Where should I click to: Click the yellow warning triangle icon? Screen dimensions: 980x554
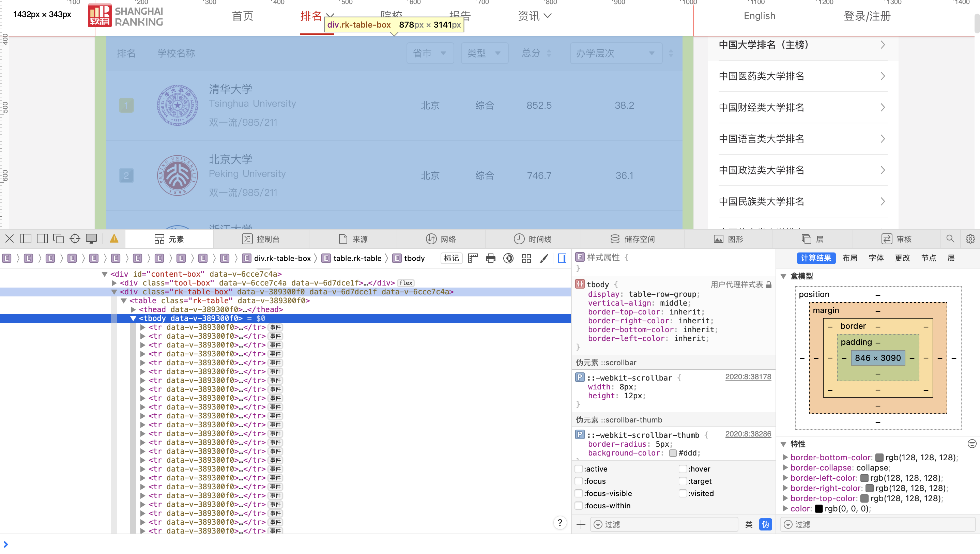point(114,238)
